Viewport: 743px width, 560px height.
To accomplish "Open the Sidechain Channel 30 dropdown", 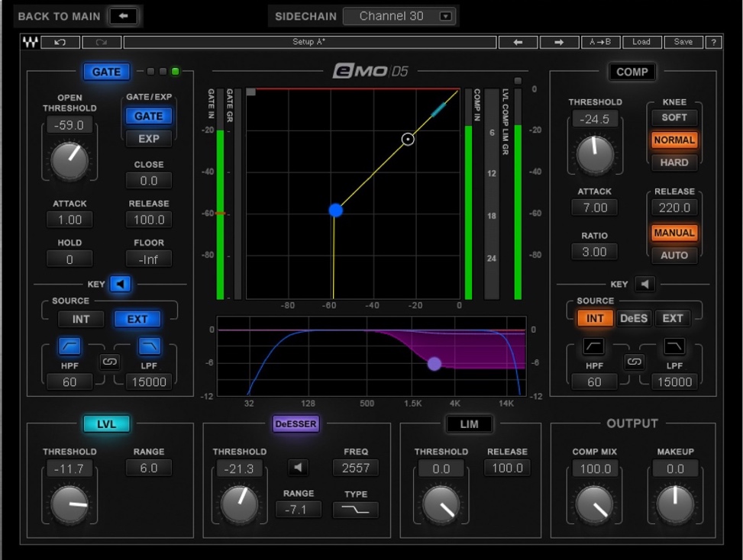I will coord(400,16).
